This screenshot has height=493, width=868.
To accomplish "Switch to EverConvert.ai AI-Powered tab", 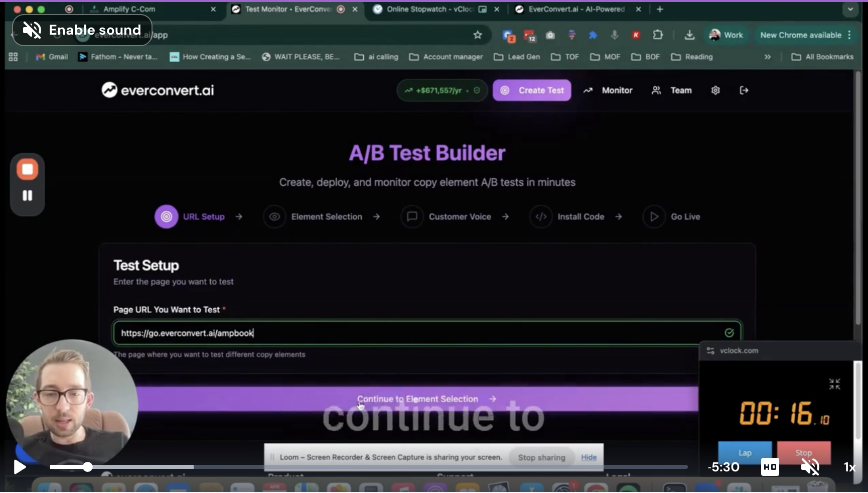I will click(578, 9).
